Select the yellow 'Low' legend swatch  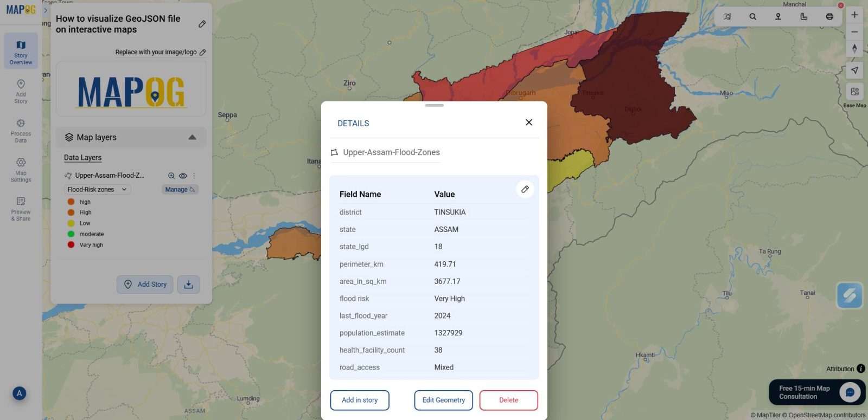click(71, 223)
